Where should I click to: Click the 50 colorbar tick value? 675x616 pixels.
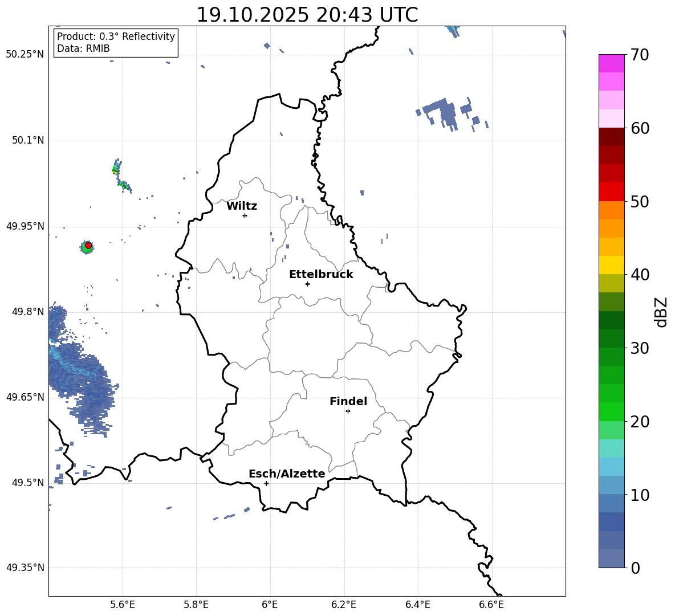[x=640, y=201]
